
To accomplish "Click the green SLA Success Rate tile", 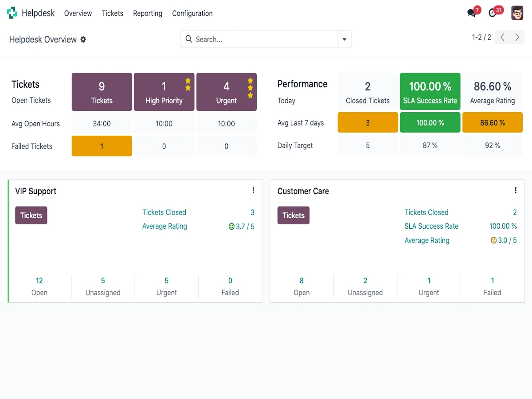I will click(430, 92).
